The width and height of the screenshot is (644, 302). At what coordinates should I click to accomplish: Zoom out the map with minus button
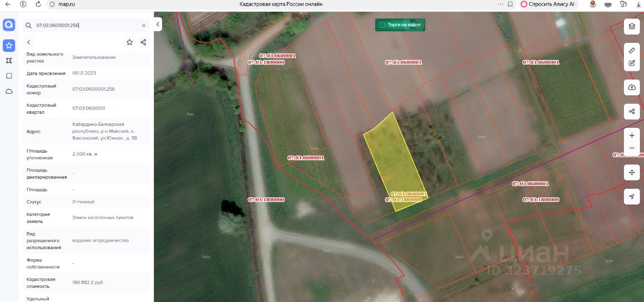click(x=632, y=148)
